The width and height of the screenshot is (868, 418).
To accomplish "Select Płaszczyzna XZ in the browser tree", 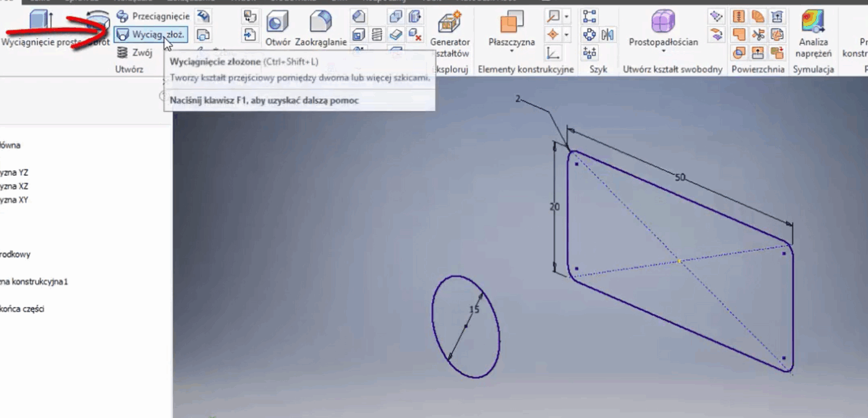I will point(15,186).
